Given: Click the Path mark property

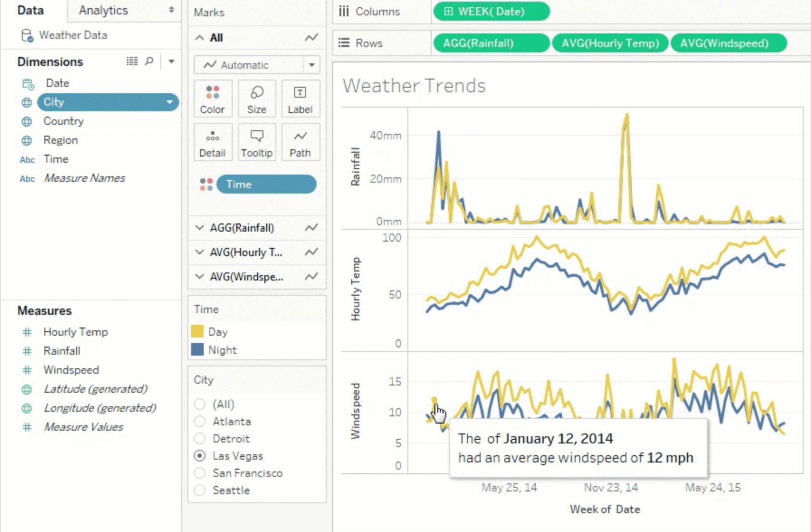Looking at the screenshot, I should click(x=300, y=142).
